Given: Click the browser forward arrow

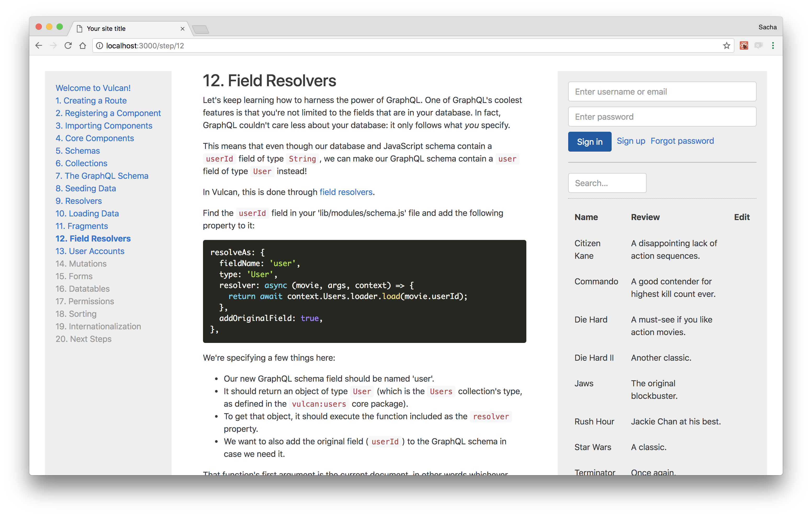Looking at the screenshot, I should [53, 45].
